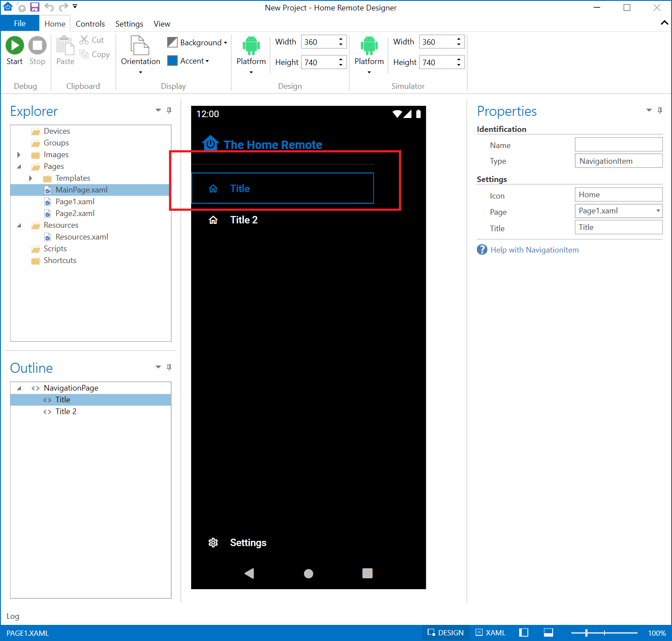Click the new project icon beside Save
The width and height of the screenshot is (672, 641).
click(21, 7)
